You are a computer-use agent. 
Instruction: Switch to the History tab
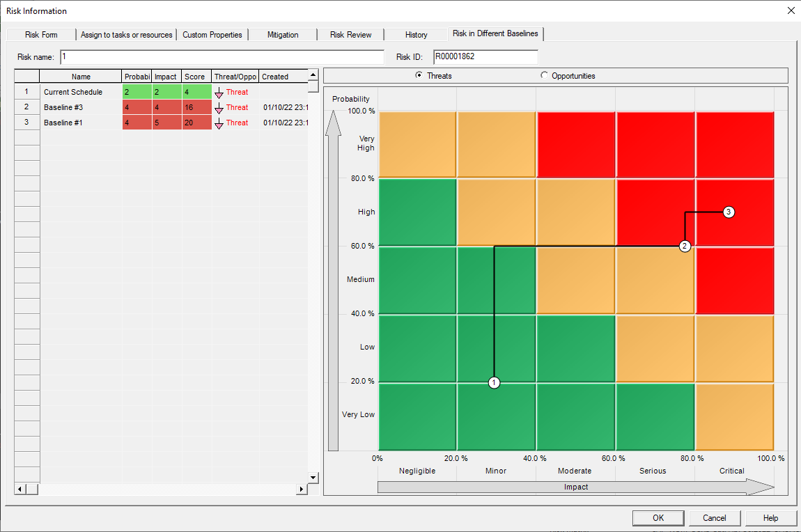[417, 35]
